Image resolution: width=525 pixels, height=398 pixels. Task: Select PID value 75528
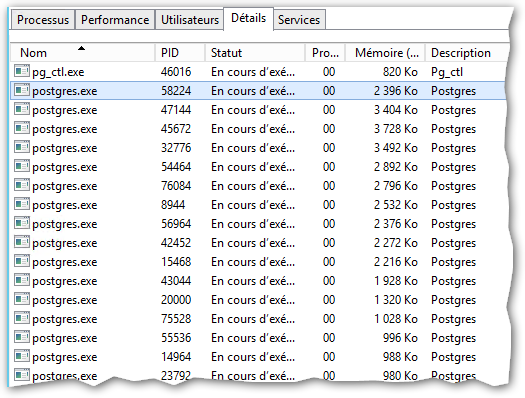click(176, 319)
